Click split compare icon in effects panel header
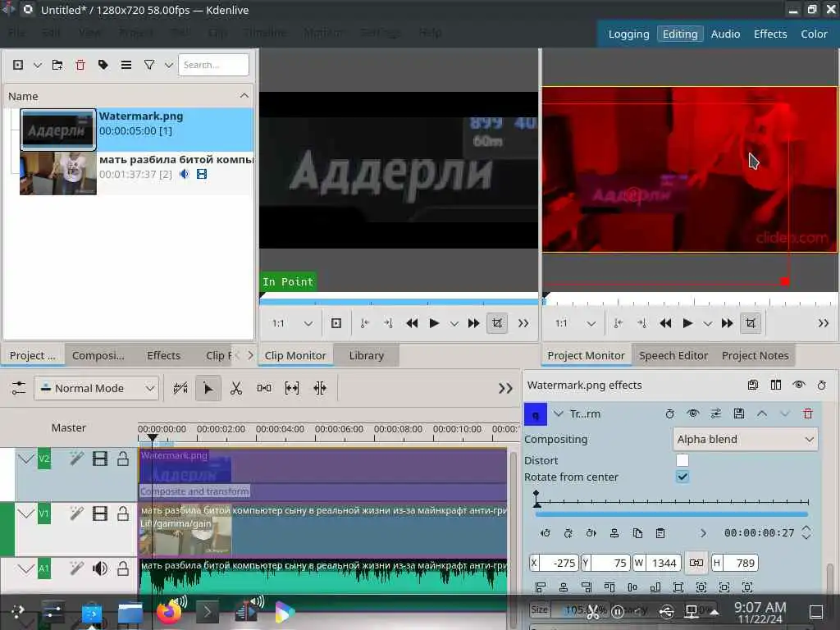840x630 pixels. tap(776, 385)
